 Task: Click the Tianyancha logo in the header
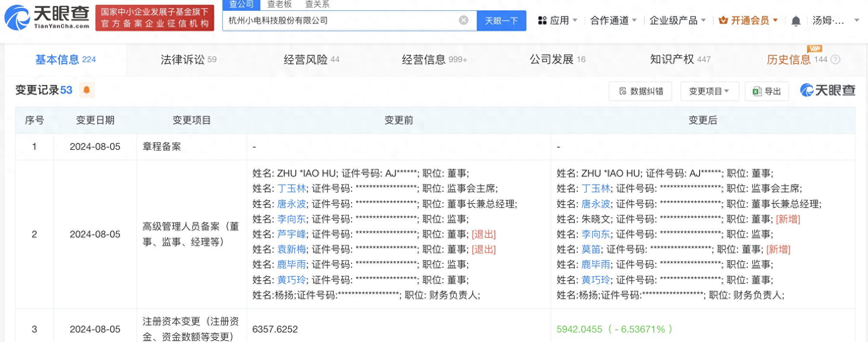(x=47, y=17)
